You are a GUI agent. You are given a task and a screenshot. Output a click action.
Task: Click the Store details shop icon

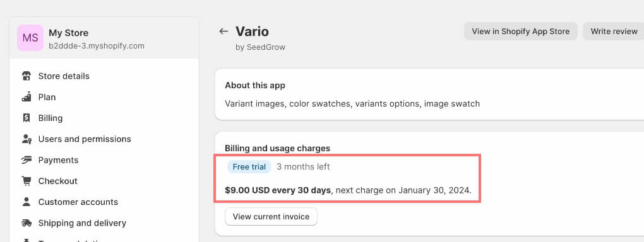(27, 76)
